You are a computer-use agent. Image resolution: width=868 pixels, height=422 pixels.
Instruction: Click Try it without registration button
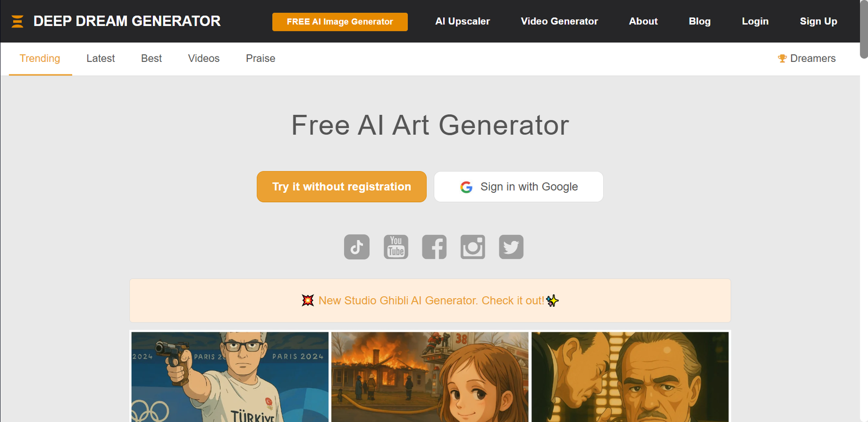(342, 187)
